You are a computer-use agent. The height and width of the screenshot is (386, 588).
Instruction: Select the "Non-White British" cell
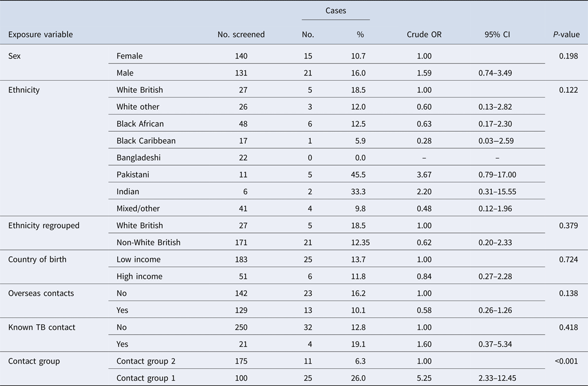[148, 242]
